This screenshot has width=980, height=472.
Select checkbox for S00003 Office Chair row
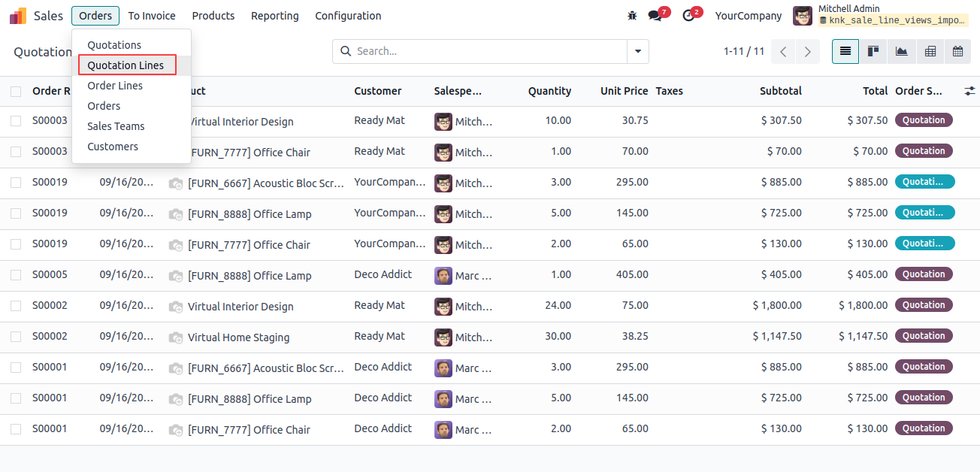pos(16,152)
